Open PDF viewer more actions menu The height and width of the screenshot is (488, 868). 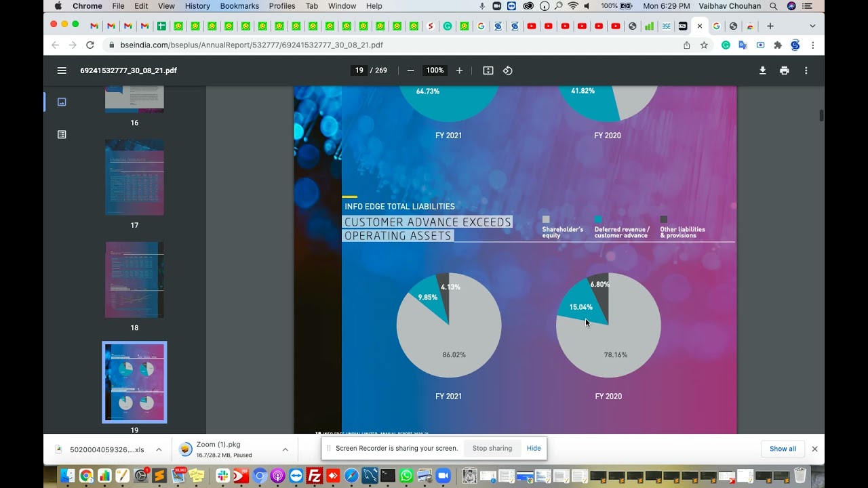[x=806, y=70]
